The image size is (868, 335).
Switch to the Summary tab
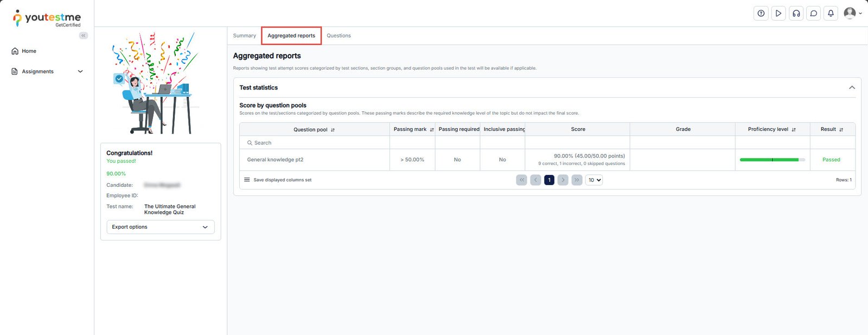point(244,36)
